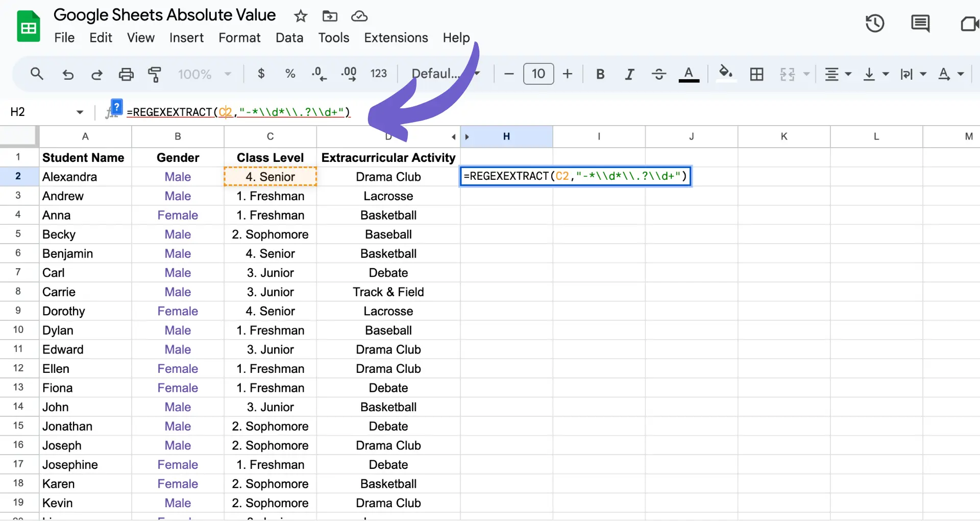Open the font family dropdown
This screenshot has width=980, height=521.
(x=445, y=74)
